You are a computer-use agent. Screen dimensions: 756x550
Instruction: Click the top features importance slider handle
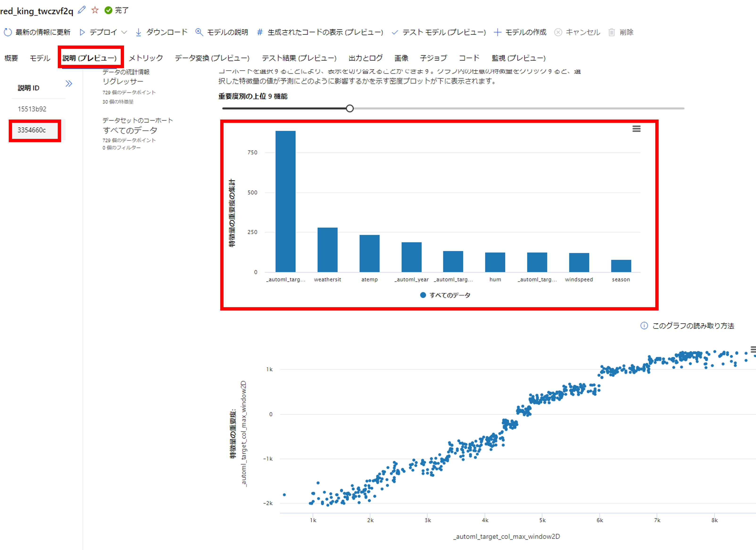[x=350, y=108]
